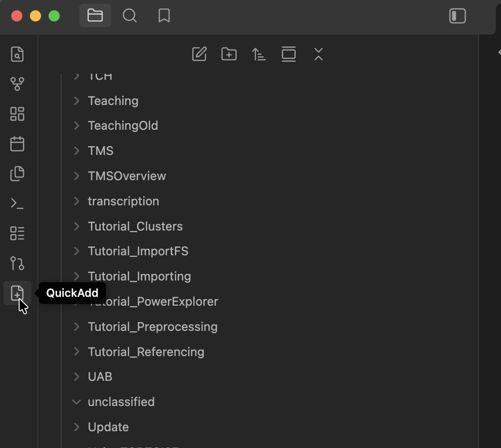The image size is (501, 448).
Task: Switch to the Search tab
Action: pos(130,16)
